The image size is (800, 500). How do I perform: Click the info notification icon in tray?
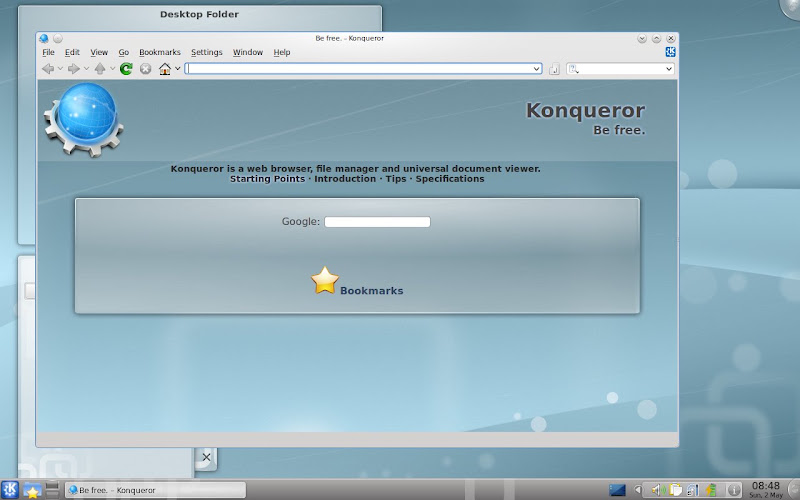click(733, 490)
